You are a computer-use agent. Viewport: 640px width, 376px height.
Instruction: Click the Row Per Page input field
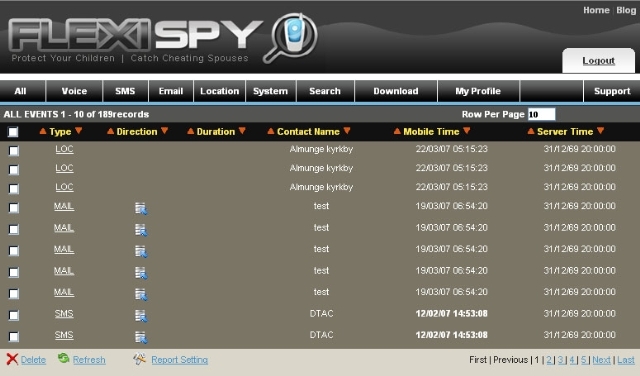[x=541, y=114]
